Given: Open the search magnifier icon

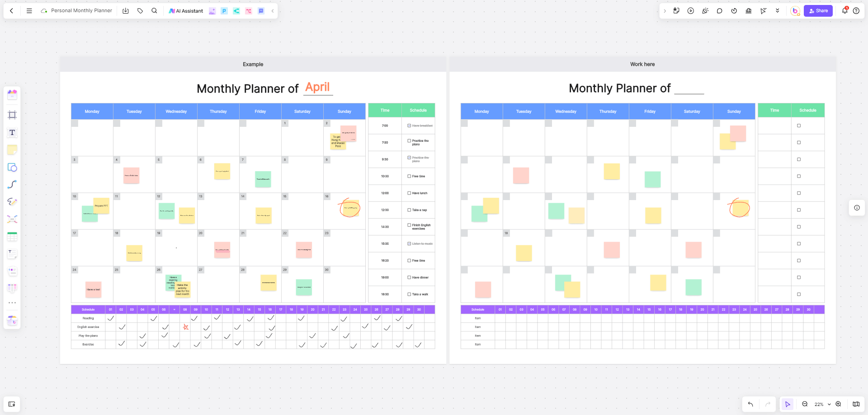Looking at the screenshot, I should (x=154, y=11).
